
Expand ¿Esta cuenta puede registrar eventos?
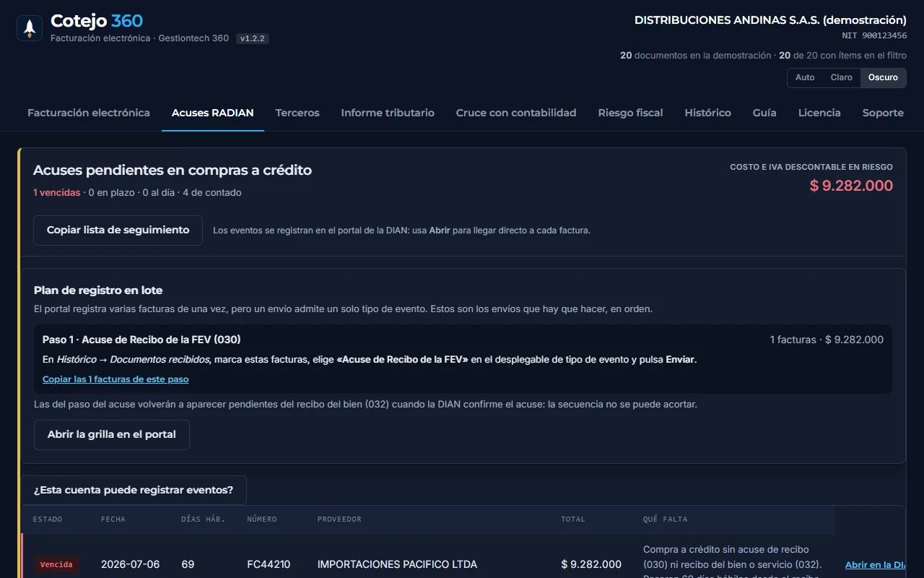pos(134,490)
